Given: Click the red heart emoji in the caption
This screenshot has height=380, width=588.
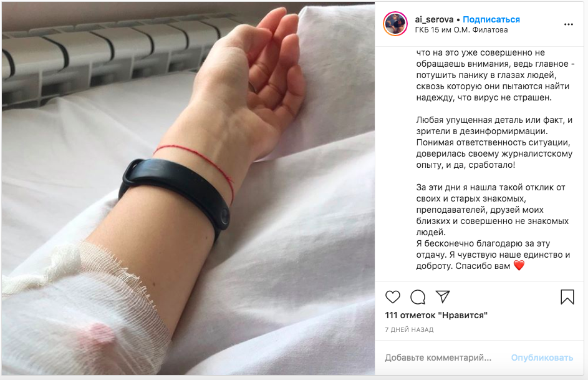Looking at the screenshot, I should [519, 266].
